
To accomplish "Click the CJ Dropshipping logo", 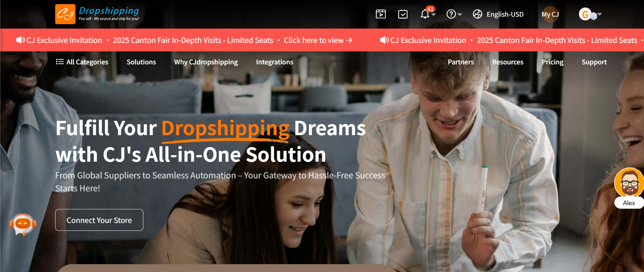I will [97, 14].
